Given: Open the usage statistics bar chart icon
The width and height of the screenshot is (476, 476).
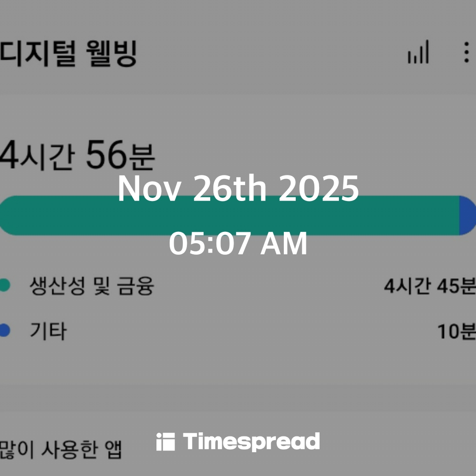Looking at the screenshot, I should point(418,52).
